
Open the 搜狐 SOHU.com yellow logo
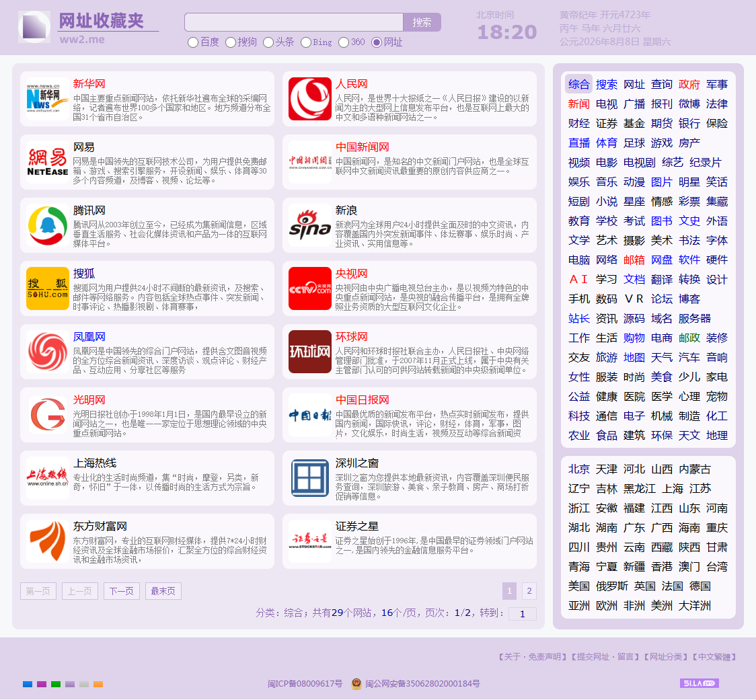(47, 288)
